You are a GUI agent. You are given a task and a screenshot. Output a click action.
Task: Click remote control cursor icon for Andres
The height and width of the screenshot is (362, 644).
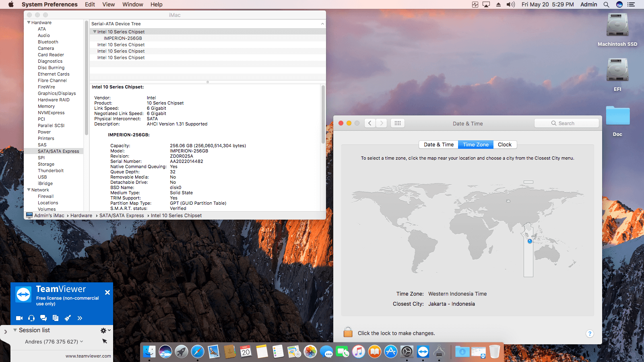point(105,341)
